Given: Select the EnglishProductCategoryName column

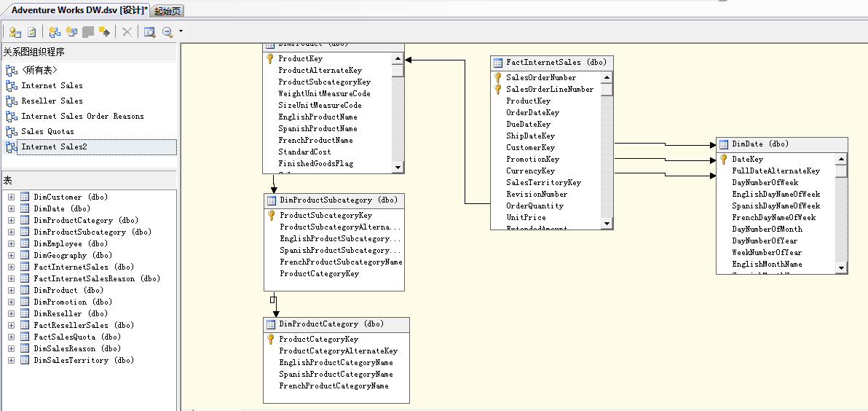Looking at the screenshot, I should (x=336, y=362).
